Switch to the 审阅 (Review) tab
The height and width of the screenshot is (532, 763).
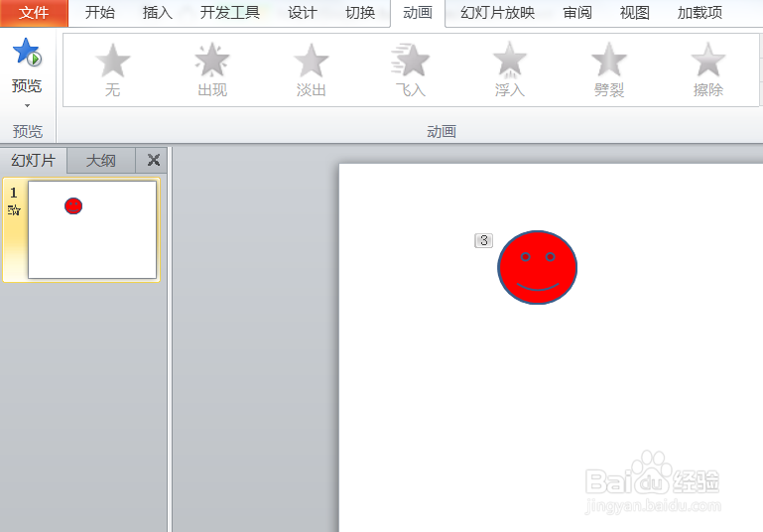(x=577, y=13)
